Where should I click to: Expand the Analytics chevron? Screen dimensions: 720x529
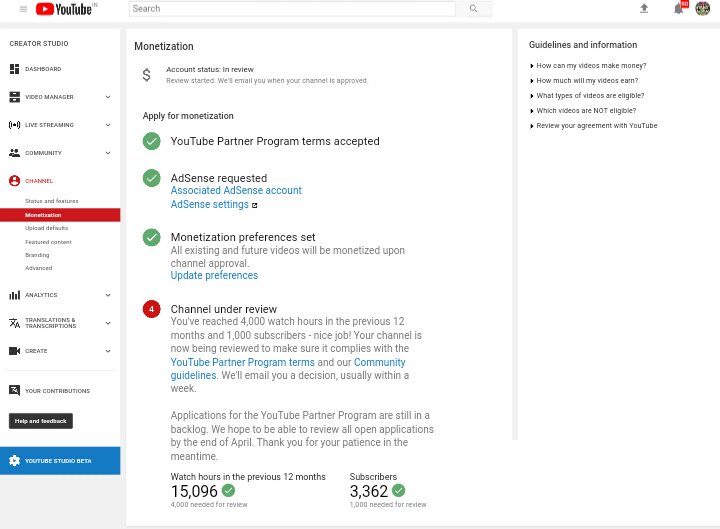(108, 295)
